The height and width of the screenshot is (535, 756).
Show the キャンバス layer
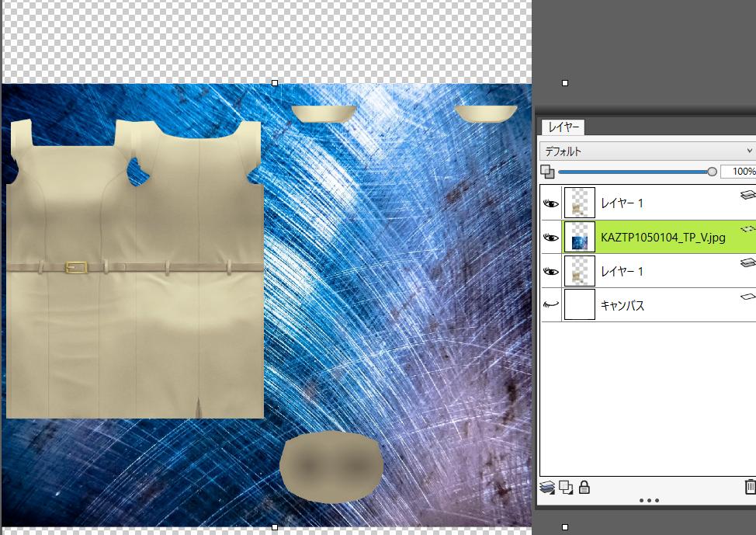coord(550,305)
